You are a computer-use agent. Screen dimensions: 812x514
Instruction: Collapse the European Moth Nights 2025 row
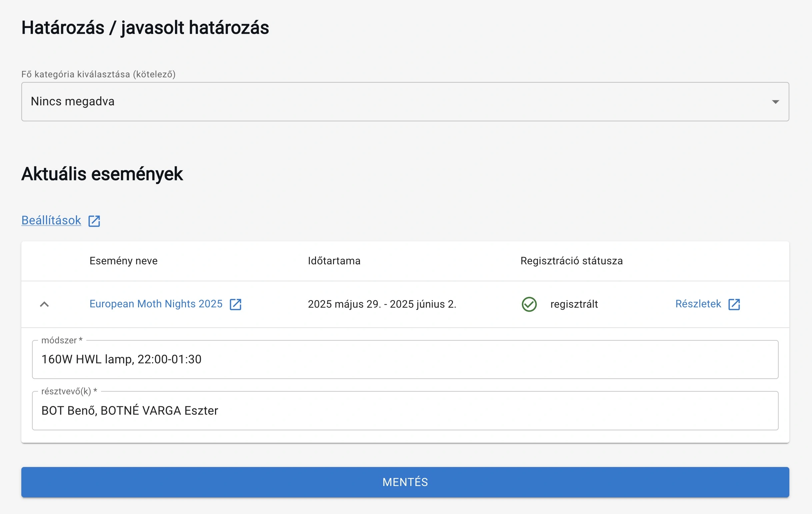click(x=44, y=304)
